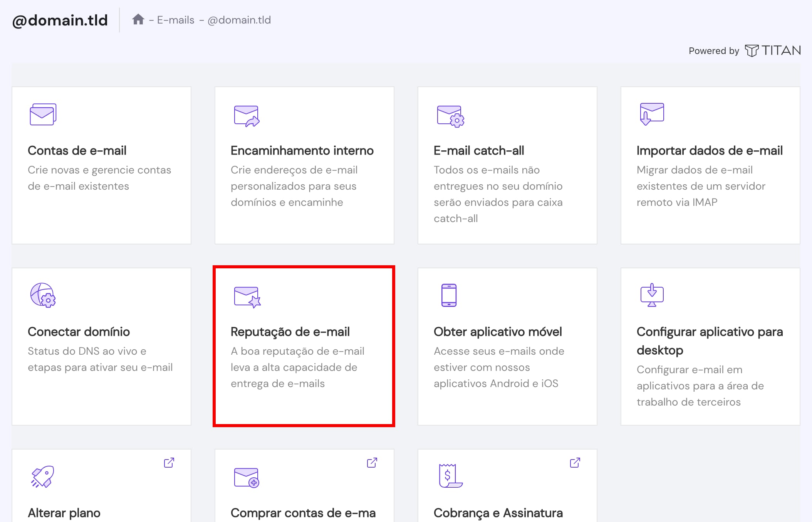
Task: Click the Obter aplicativo móvel phone icon
Action: pyautogui.click(x=449, y=295)
